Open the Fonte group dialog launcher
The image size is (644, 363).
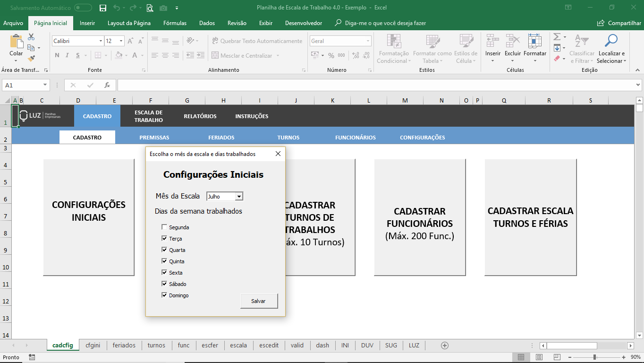tap(144, 70)
